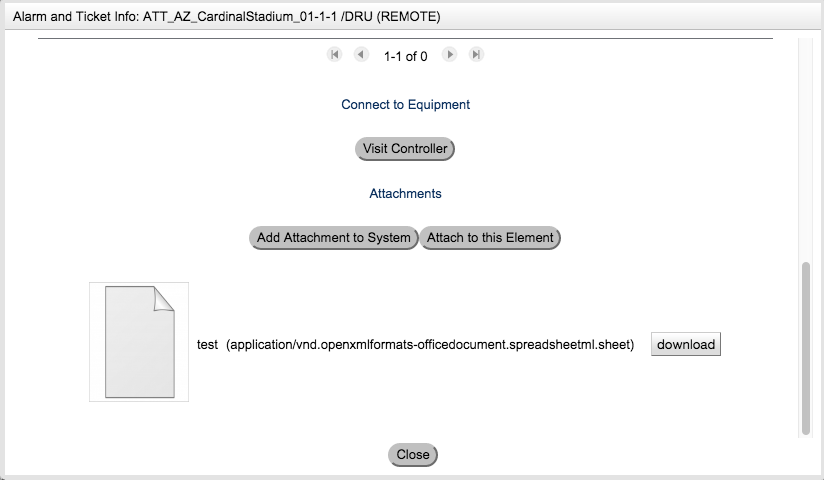
Task: Choose Attach to this Element
Action: [x=490, y=238]
